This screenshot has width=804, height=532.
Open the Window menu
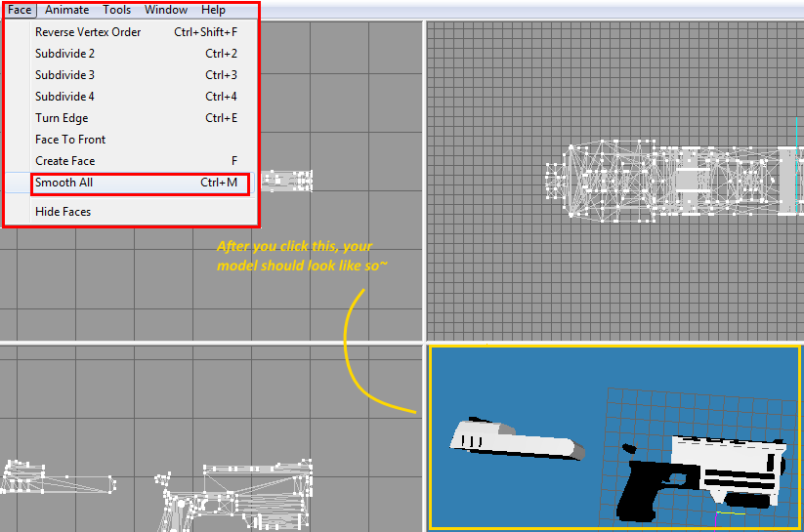[166, 10]
